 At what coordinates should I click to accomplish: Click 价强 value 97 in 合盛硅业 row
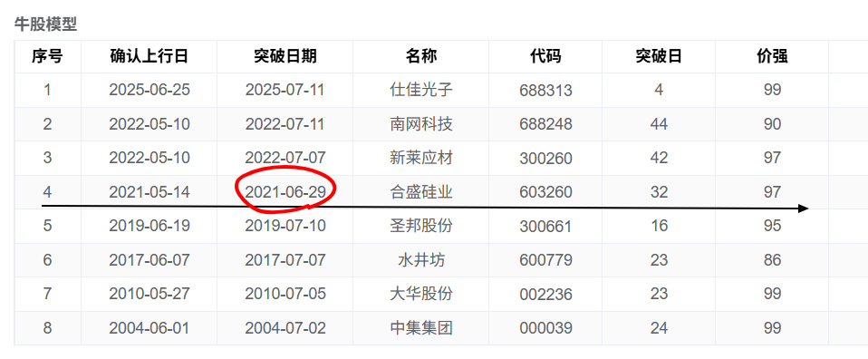tap(772, 192)
